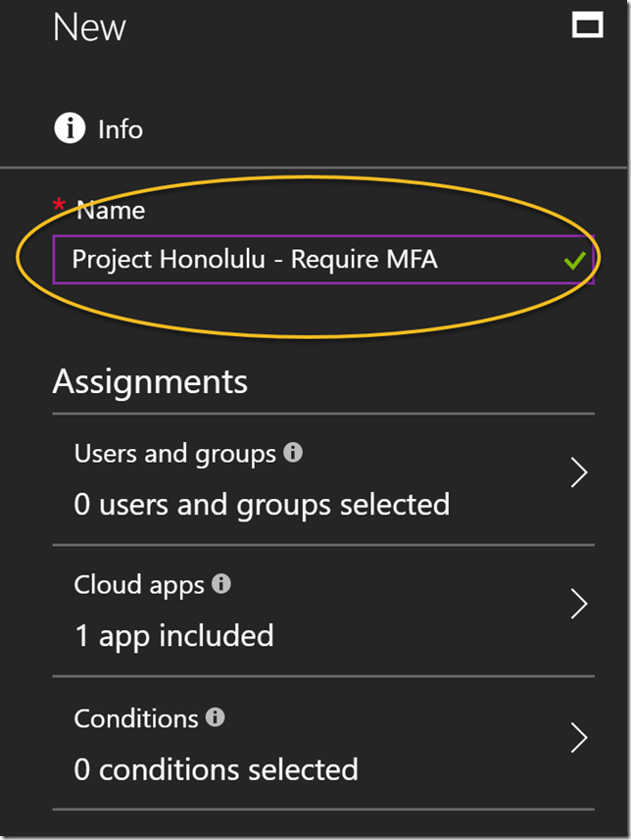Click '0 users and groups selected' text

coord(262,505)
